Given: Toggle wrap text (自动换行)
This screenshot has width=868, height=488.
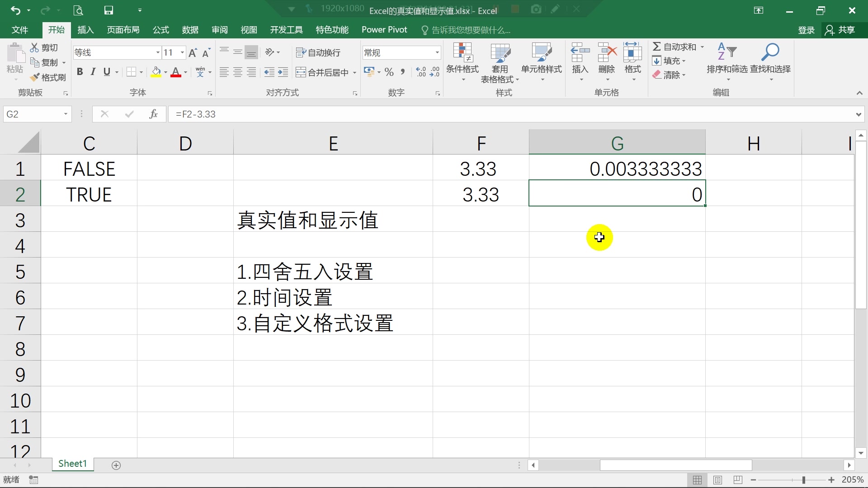Looking at the screenshot, I should coord(318,52).
